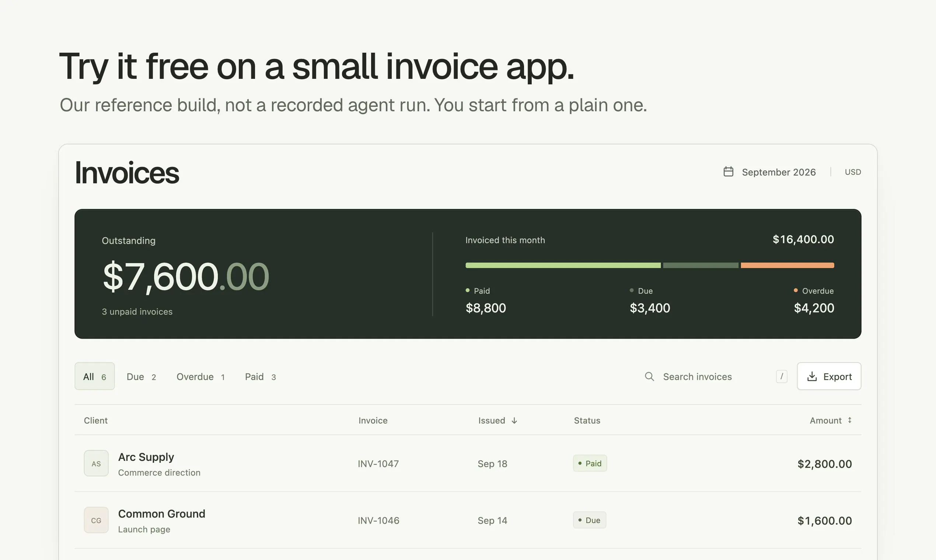
Task: Switch to the Due 2 filter tab
Action: (x=141, y=377)
